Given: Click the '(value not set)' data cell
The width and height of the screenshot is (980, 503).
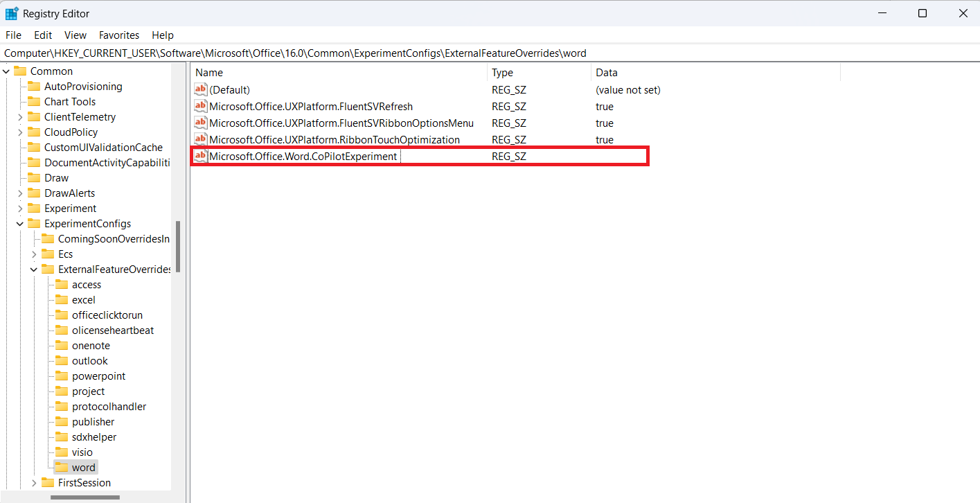Looking at the screenshot, I should coord(628,89).
